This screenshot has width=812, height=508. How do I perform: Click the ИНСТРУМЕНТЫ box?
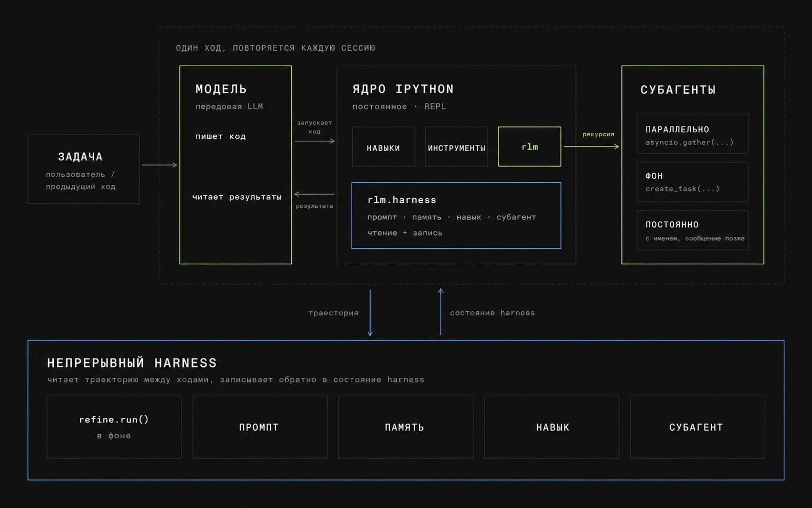457,147
